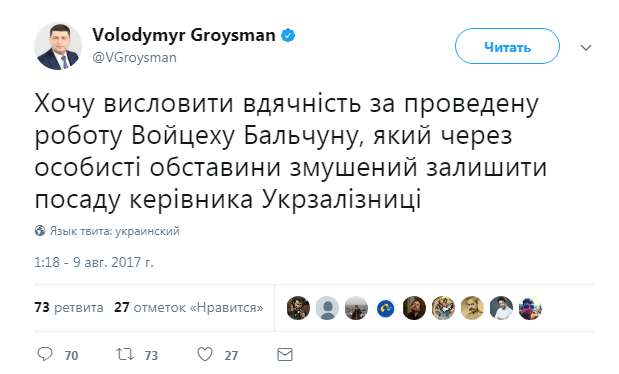The image size is (619, 374).
Task: Click the globe icon by tweet language
Action: [x=40, y=231]
